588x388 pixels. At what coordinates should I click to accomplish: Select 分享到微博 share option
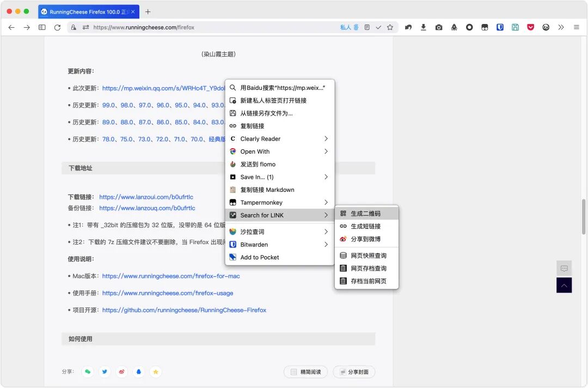point(366,239)
